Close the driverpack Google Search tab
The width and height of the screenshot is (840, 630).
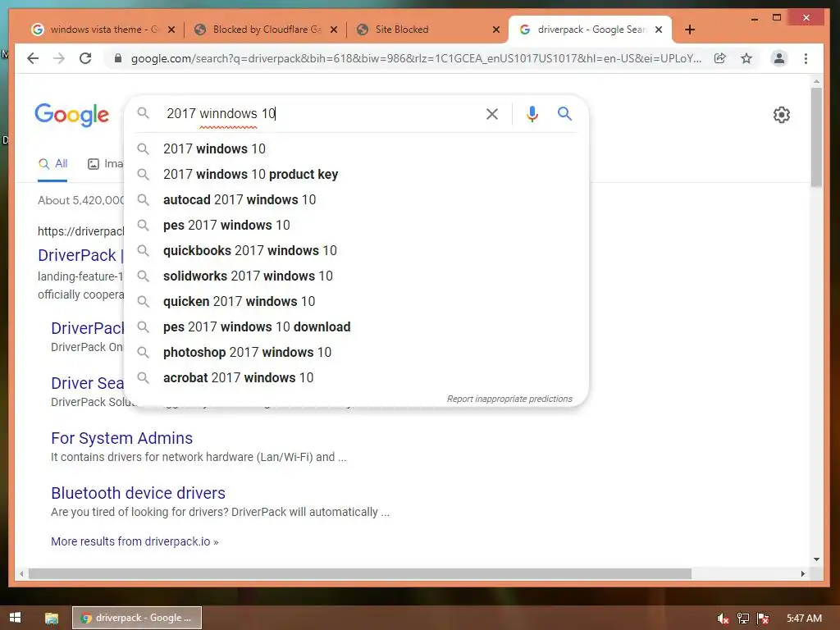[x=659, y=30]
